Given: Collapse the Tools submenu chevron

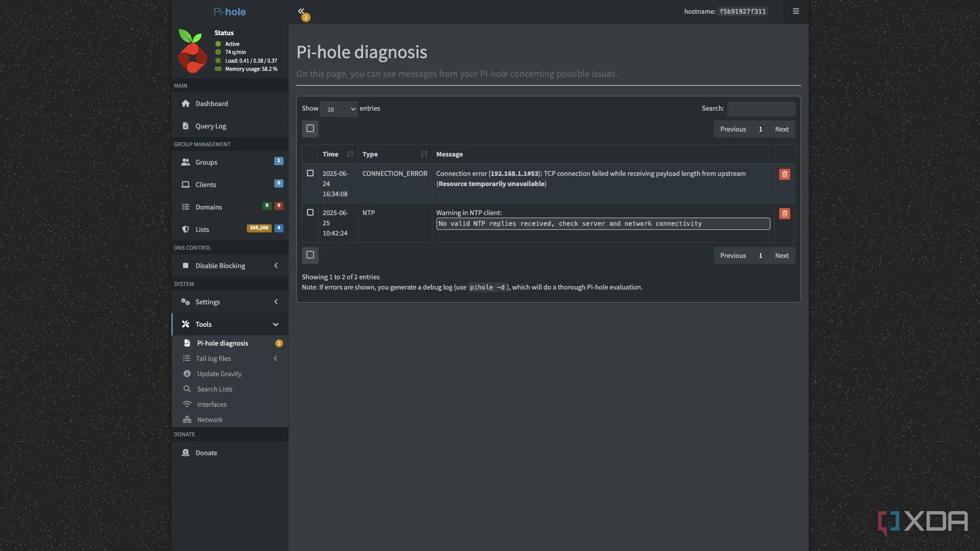Looking at the screenshot, I should click(276, 324).
